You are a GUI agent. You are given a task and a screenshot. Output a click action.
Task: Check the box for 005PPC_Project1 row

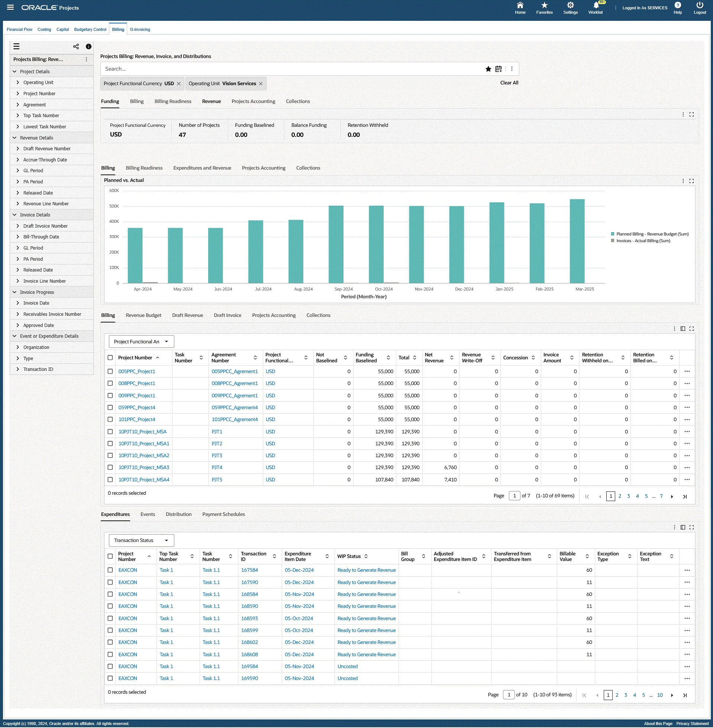(110, 371)
